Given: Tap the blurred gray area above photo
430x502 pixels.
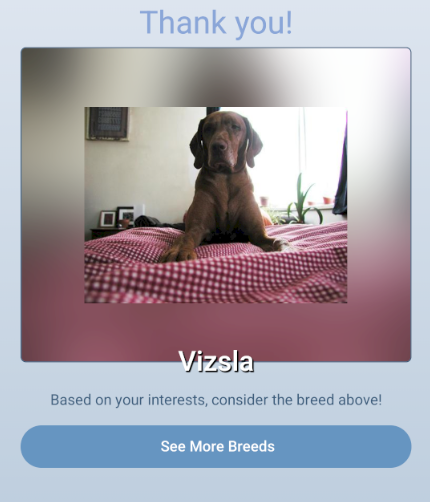Looking at the screenshot, I should tap(216, 77).
